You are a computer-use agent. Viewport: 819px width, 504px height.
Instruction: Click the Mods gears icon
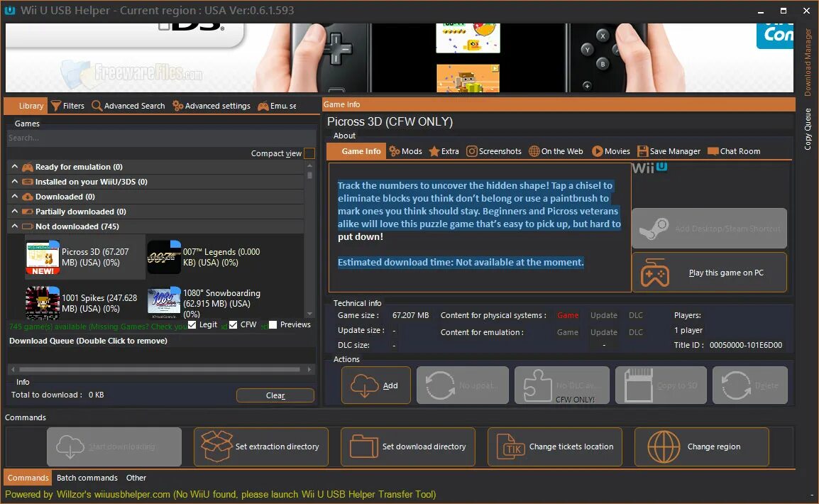coord(395,151)
